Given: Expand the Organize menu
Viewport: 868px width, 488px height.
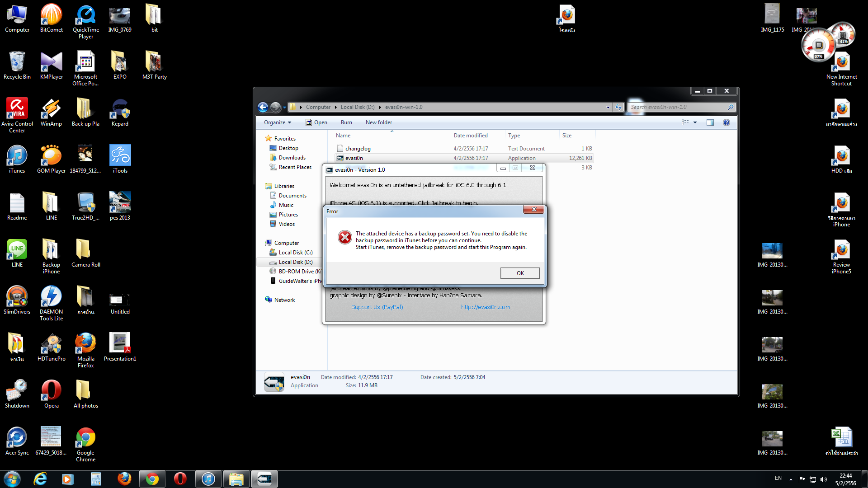Looking at the screenshot, I should (278, 122).
